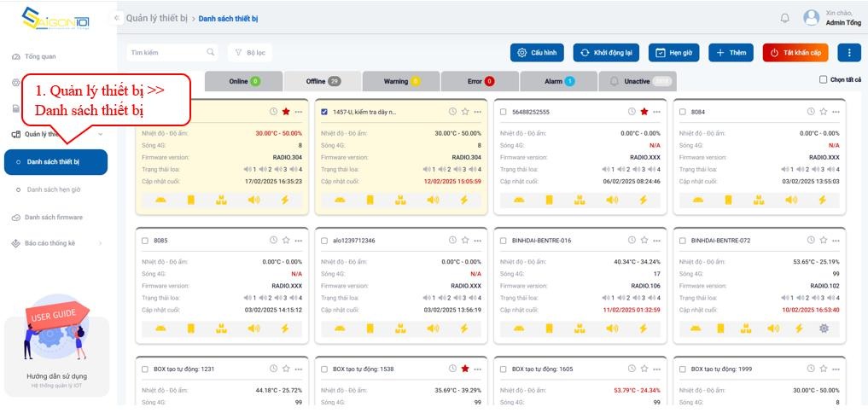
Task: Expand the Báo cáo thống kê submenu arrow
Action: click(x=100, y=243)
